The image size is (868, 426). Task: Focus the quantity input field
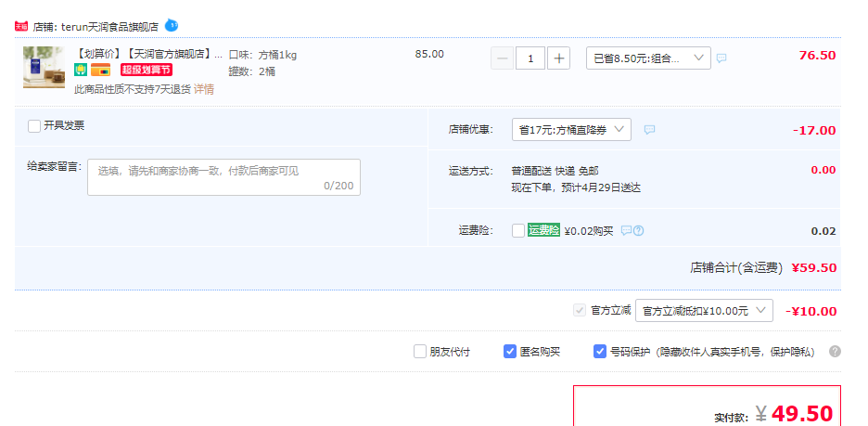pos(530,58)
